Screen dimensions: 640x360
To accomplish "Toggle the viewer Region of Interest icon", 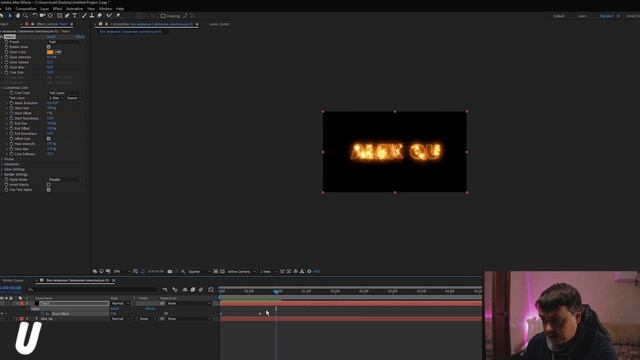I will tap(216, 271).
